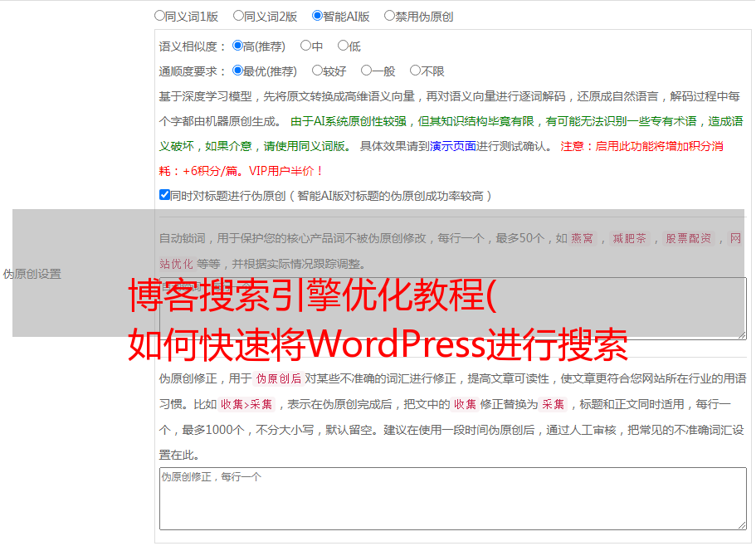Viewport: 756px width, 546px height.
Task: Set 语义相似度 to 低
Action: (343, 46)
